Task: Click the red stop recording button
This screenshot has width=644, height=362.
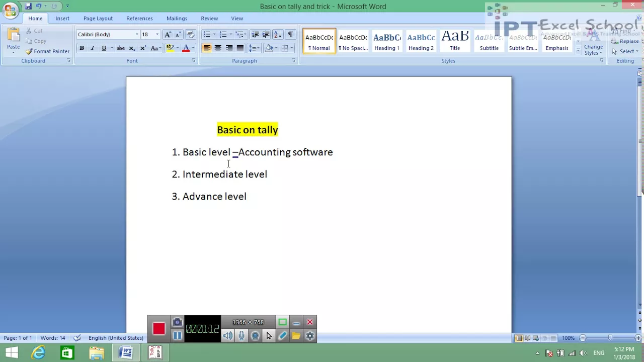Action: click(x=159, y=329)
